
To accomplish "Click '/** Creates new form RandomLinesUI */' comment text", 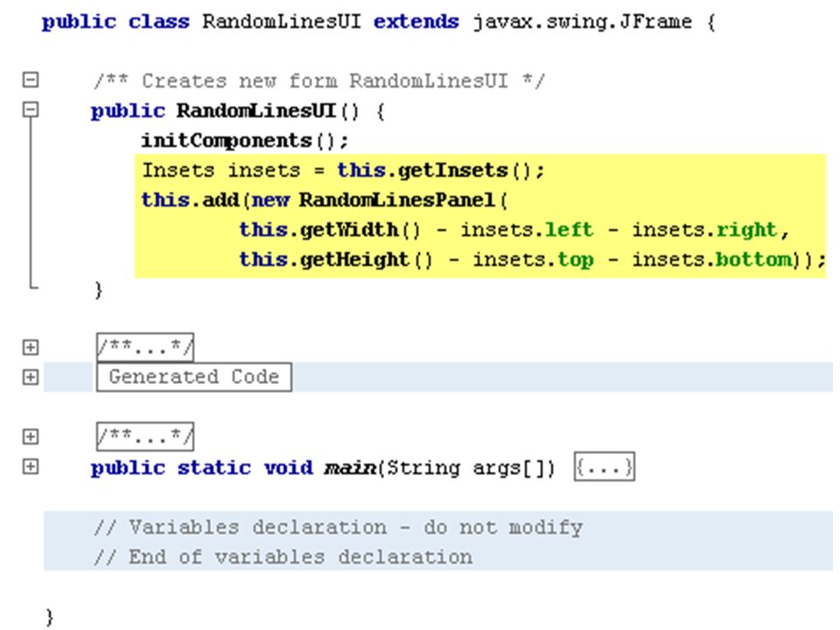I will point(319,80).
